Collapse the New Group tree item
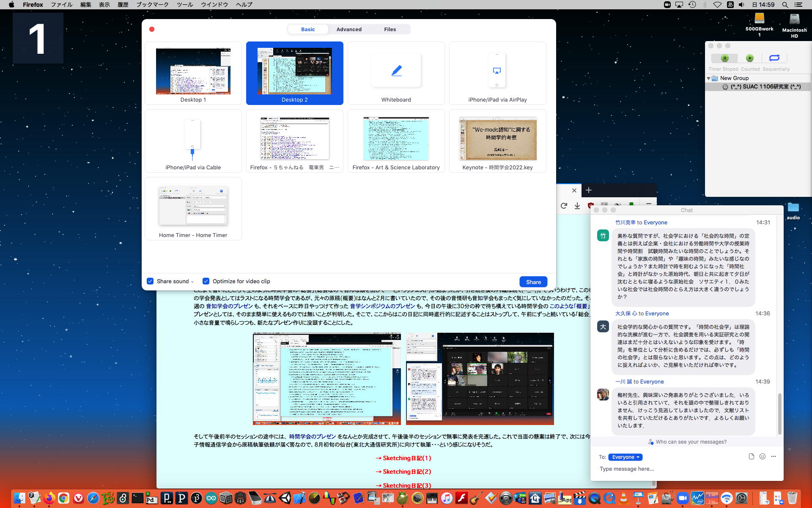Viewport: 812px width, 508px height. pyautogui.click(x=708, y=78)
